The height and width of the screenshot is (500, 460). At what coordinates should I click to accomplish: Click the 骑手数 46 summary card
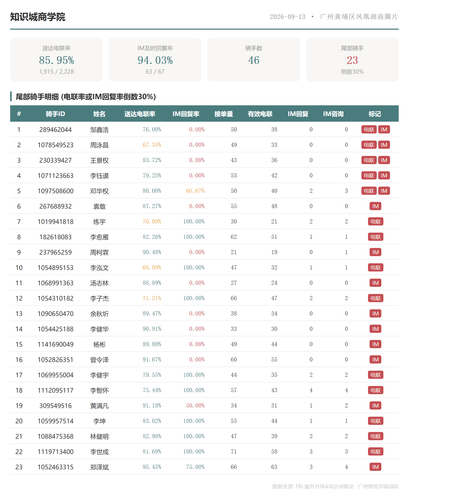click(x=254, y=60)
